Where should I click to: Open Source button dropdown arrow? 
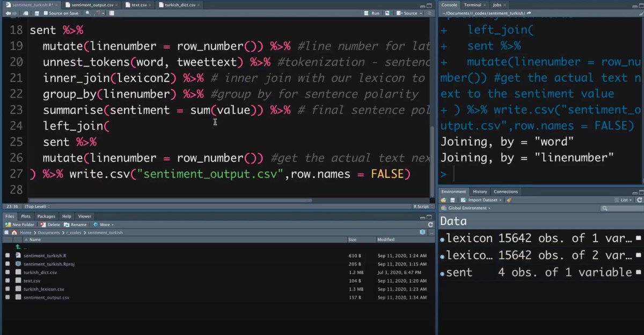pos(420,13)
